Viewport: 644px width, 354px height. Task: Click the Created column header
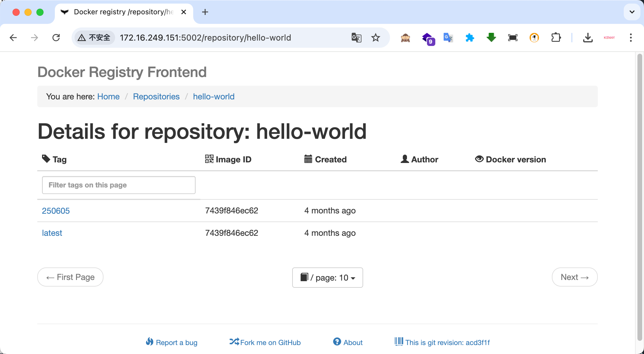click(x=325, y=159)
